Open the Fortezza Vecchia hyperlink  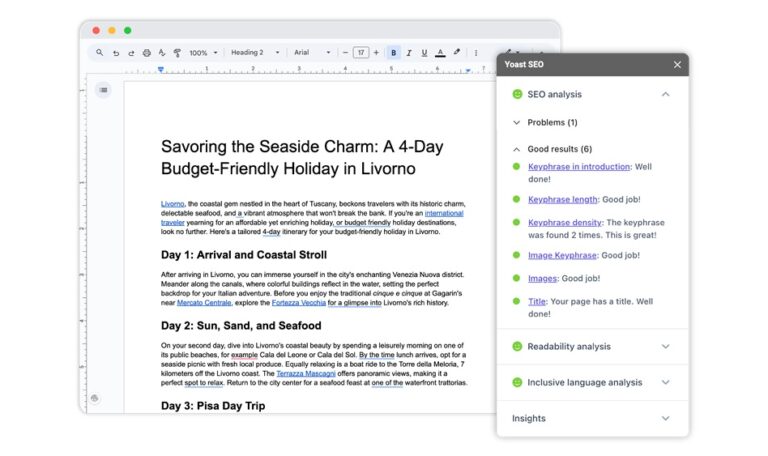pyautogui.click(x=298, y=303)
